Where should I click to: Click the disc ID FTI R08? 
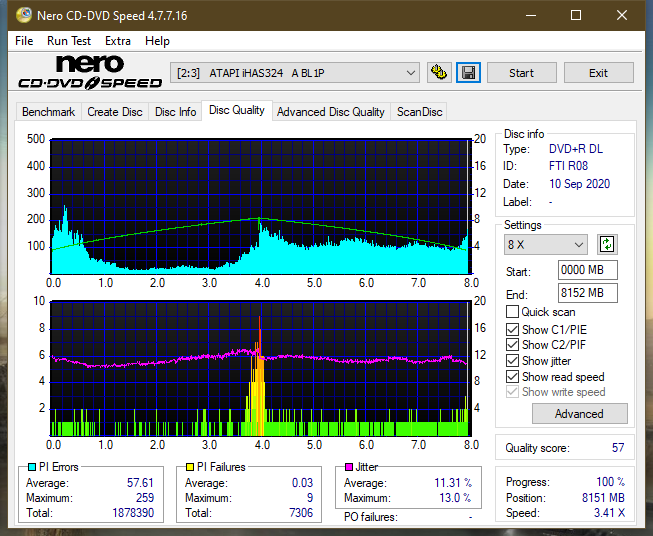[x=568, y=166]
